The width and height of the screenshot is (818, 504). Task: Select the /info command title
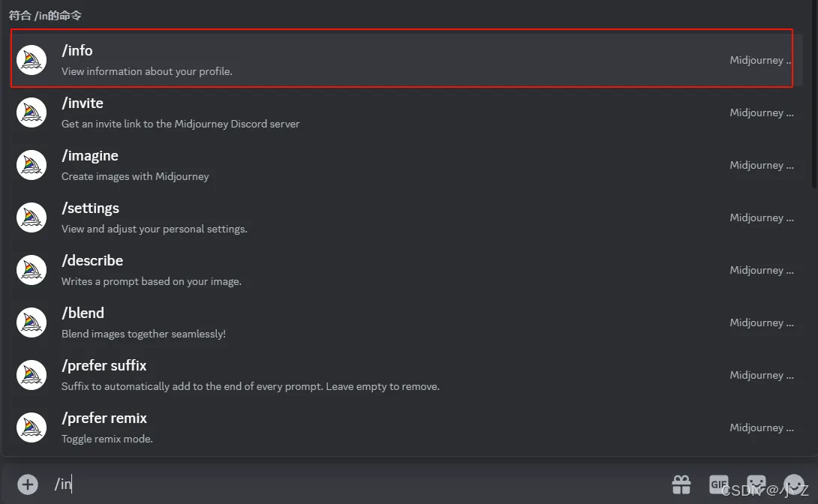pos(77,50)
